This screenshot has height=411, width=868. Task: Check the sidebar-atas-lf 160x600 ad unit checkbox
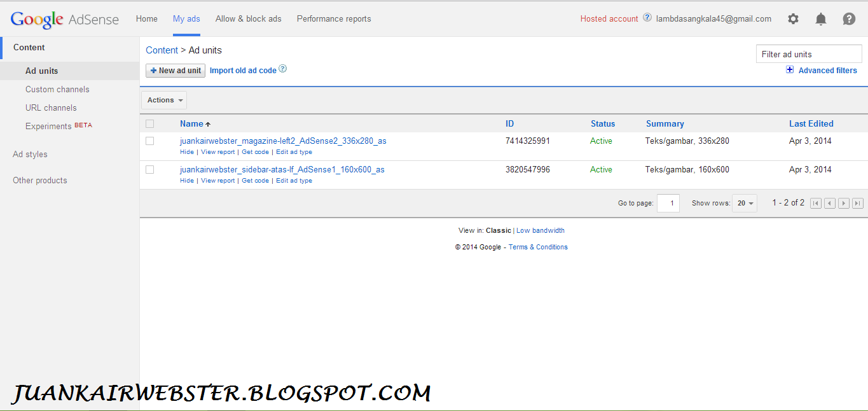149,169
